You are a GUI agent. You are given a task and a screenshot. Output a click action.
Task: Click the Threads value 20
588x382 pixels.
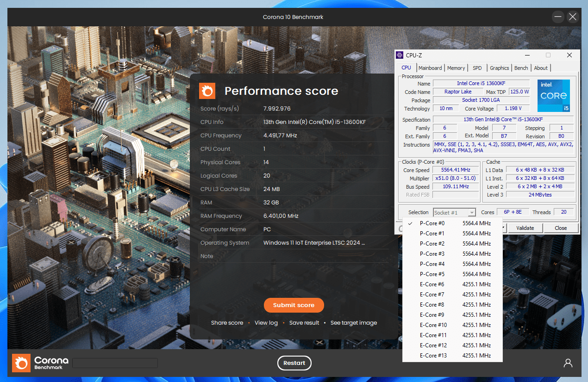pos(563,212)
